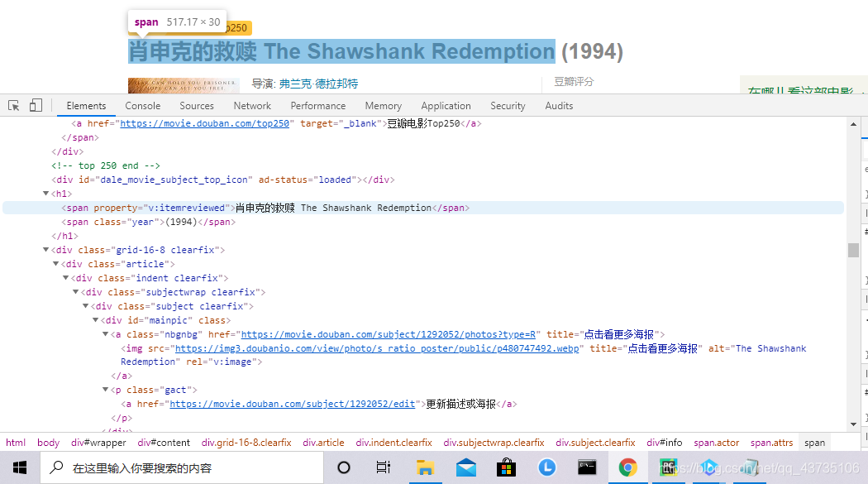Open the command prompt taskbar icon

[587, 468]
